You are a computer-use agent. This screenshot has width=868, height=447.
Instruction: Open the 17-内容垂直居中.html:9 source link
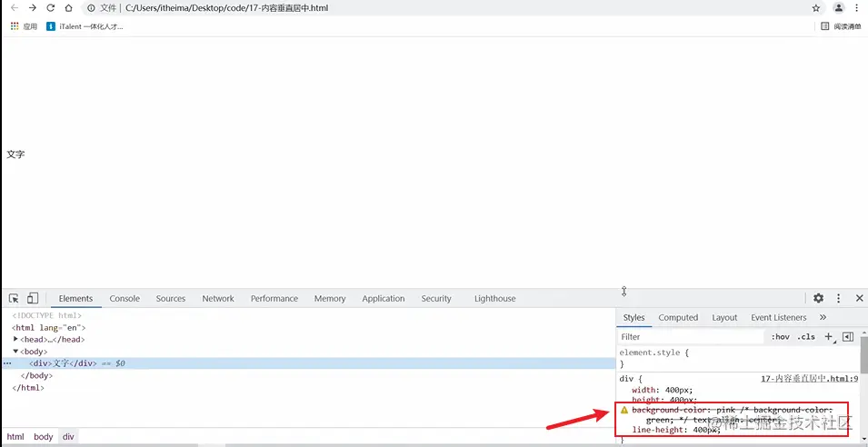pyautogui.click(x=809, y=379)
